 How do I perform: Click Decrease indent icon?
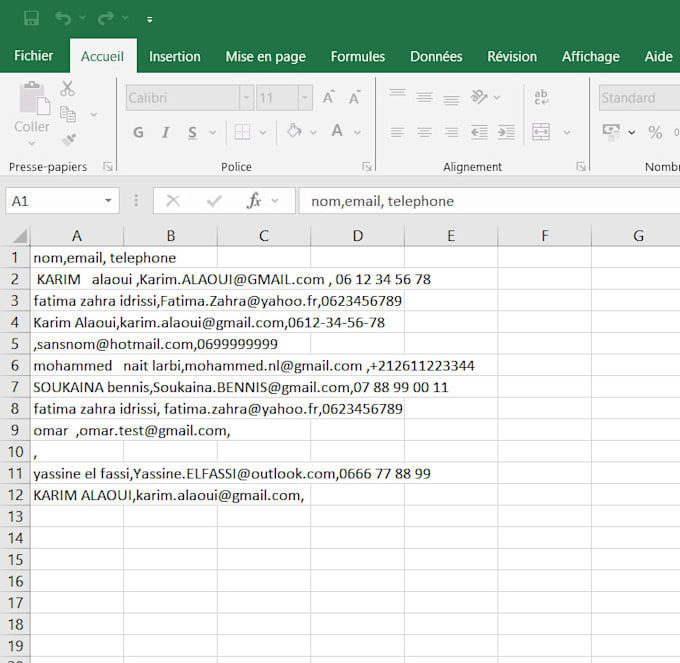coord(479,132)
